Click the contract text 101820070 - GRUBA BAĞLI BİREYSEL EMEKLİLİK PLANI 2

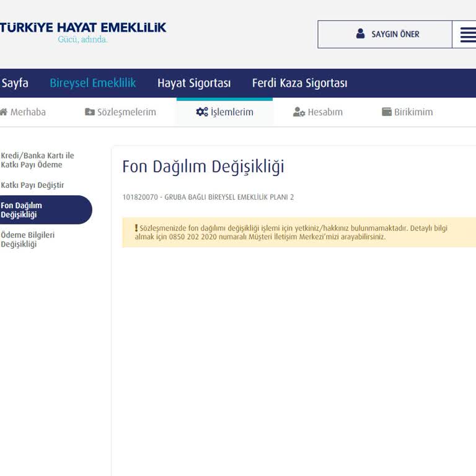[208, 197]
